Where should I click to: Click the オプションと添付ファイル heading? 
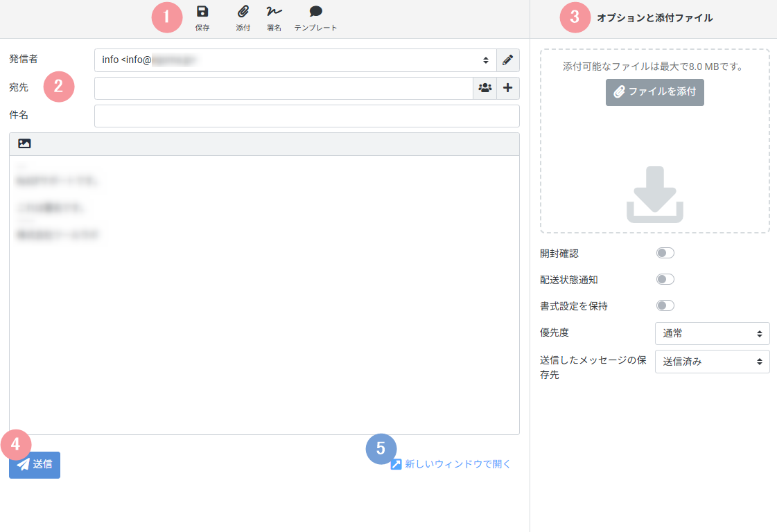[654, 18]
